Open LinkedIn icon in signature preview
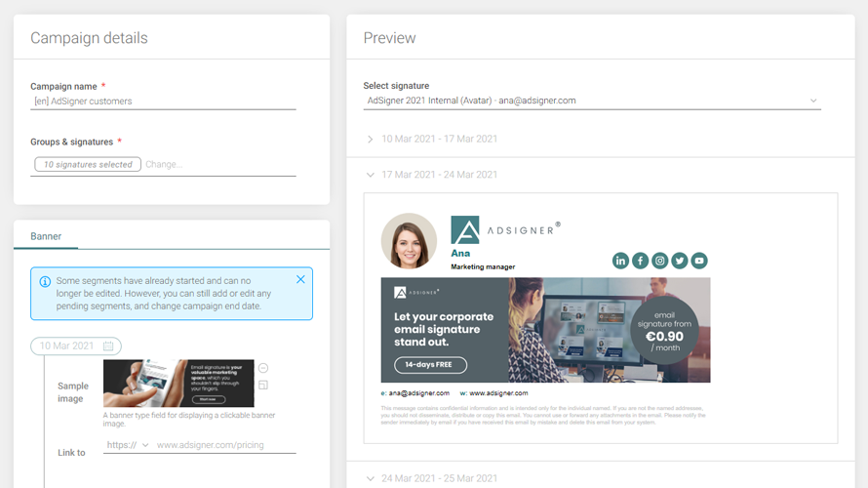This screenshot has height=488, width=868. (620, 261)
